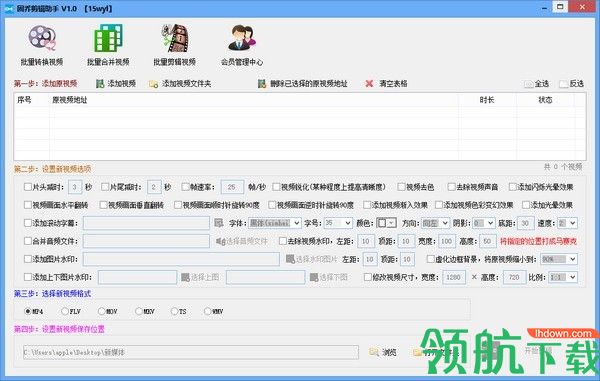This screenshot has height=381, width=600.
Task: Click the red X 清空表格 icon
Action: click(x=369, y=83)
